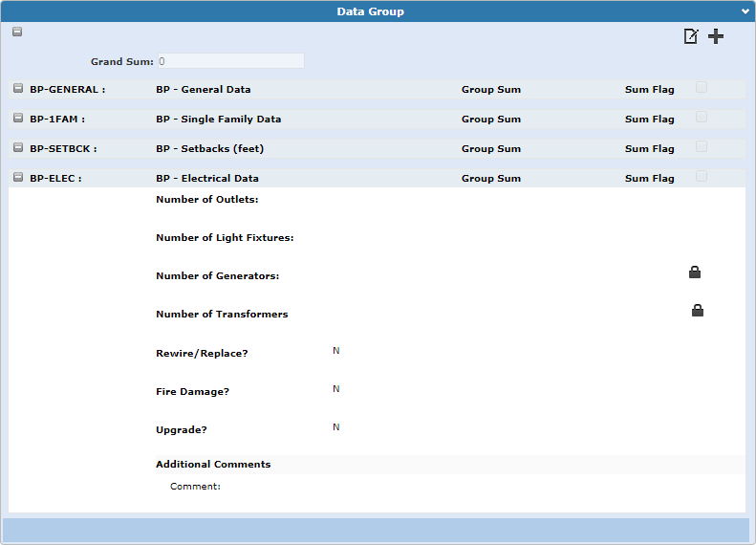Image resolution: width=756 pixels, height=545 pixels.
Task: Click the edit data group icon
Action: tap(691, 36)
